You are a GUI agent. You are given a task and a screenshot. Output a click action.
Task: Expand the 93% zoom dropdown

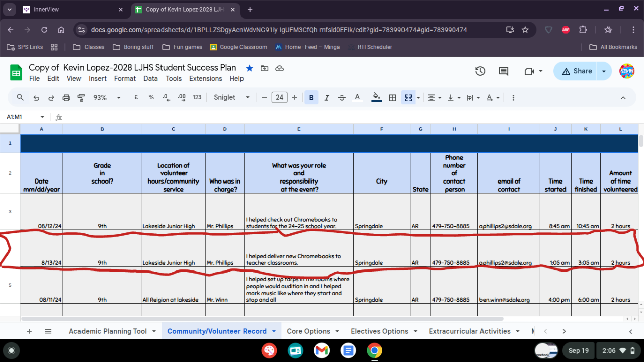click(x=107, y=98)
